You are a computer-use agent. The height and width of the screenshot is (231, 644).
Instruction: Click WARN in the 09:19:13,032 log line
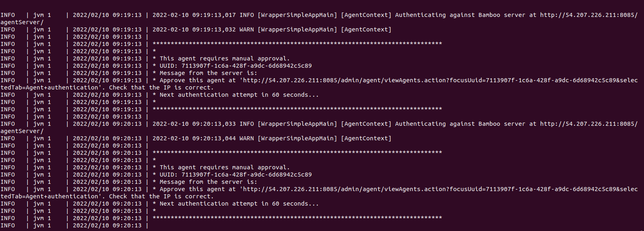(x=247, y=29)
